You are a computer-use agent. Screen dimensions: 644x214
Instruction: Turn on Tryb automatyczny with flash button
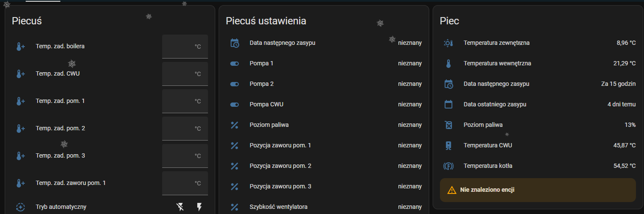[199, 207]
